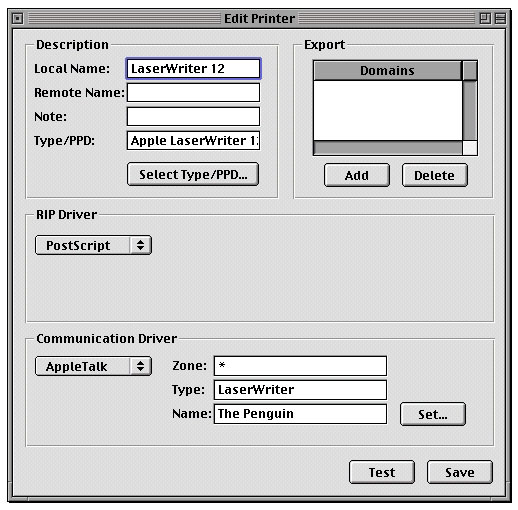This screenshot has height=510, width=518.
Task: Click the window zoom box icon
Action: pos(485,18)
